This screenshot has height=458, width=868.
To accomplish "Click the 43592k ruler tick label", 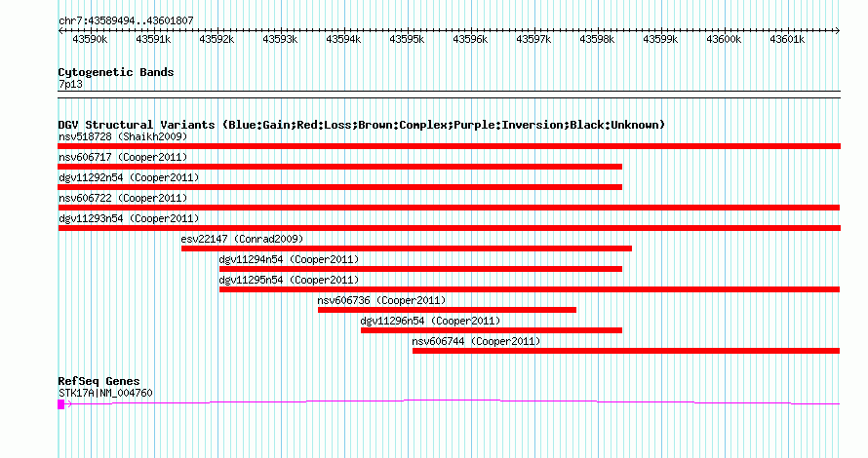I will [217, 40].
